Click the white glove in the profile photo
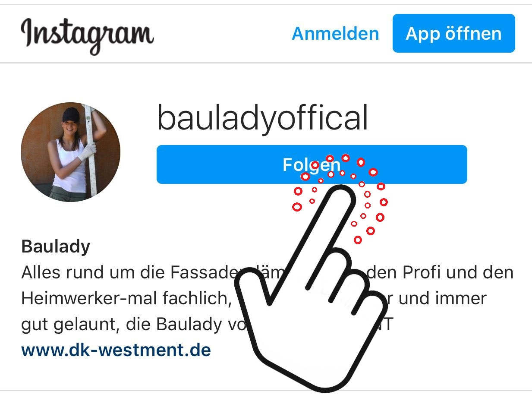 [88, 152]
